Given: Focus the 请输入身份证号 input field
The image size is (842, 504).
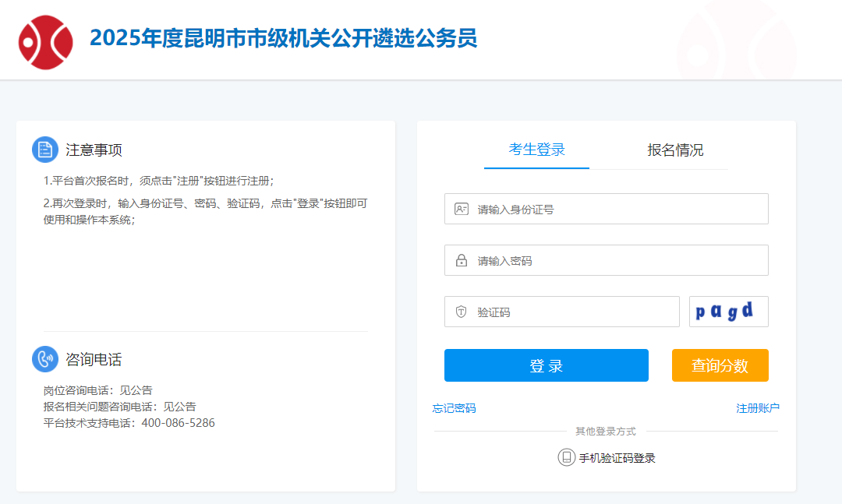Looking at the screenshot, I should 616,209.
